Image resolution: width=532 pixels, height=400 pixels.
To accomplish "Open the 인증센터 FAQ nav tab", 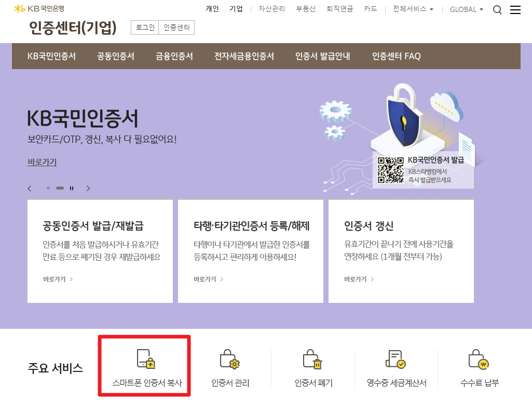I will [397, 56].
